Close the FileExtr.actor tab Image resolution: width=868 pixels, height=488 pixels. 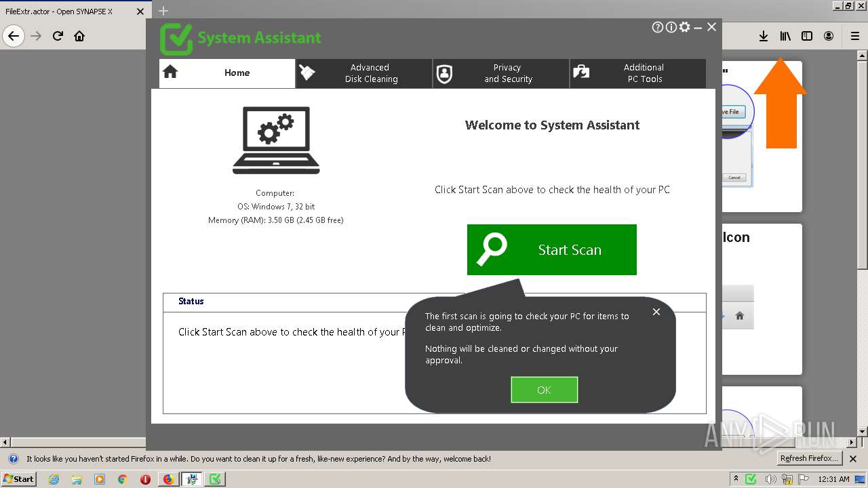point(140,12)
